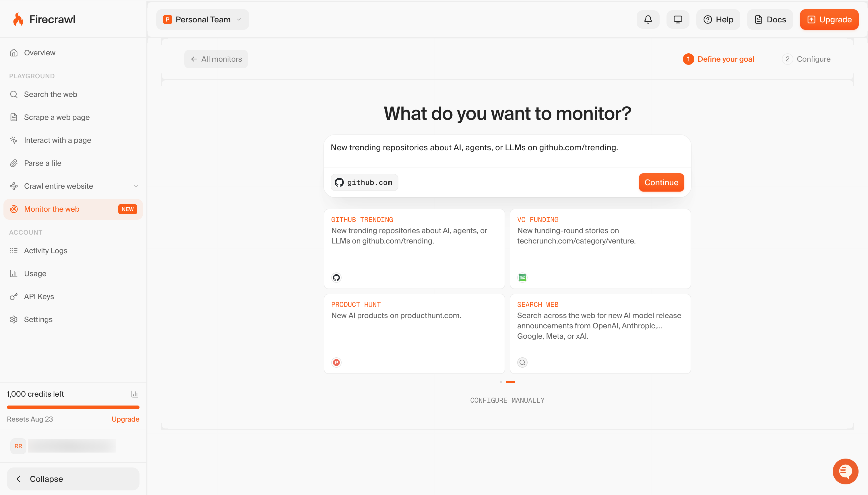The width and height of the screenshot is (868, 495).
Task: Open the notifications bell
Action: pyautogui.click(x=648, y=20)
